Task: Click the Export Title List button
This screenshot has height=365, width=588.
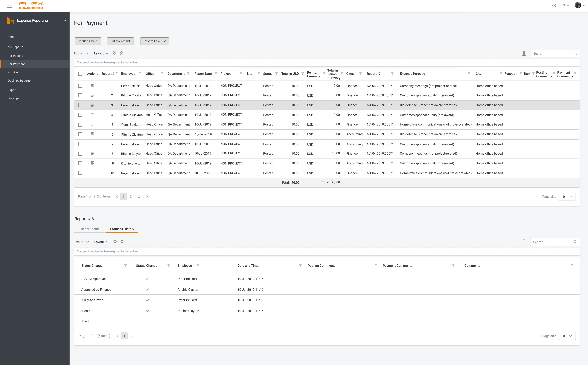Action: coord(154,41)
